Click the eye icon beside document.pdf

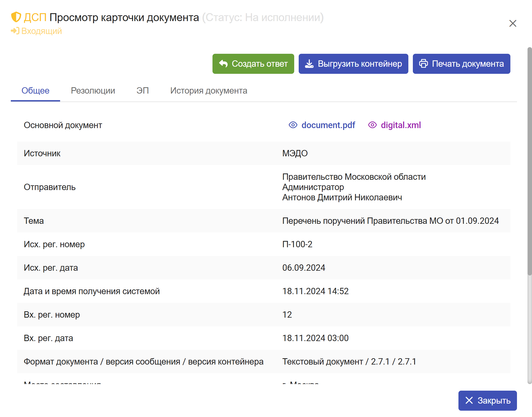click(293, 125)
